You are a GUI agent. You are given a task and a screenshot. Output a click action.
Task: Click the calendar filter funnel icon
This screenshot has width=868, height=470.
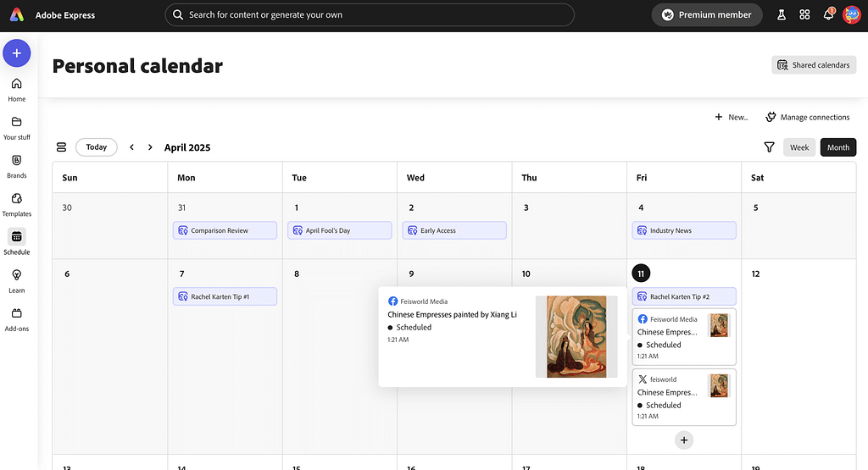coord(769,147)
